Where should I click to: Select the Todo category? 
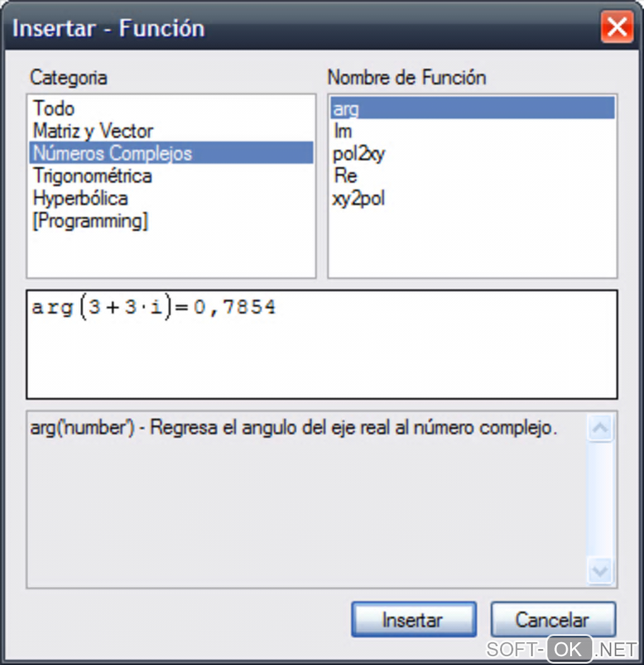click(x=54, y=109)
